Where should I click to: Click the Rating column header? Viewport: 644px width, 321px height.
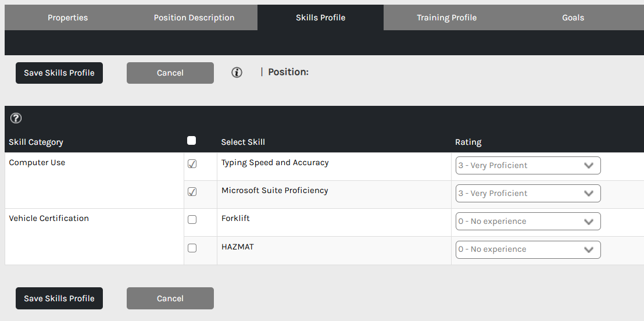(x=468, y=142)
